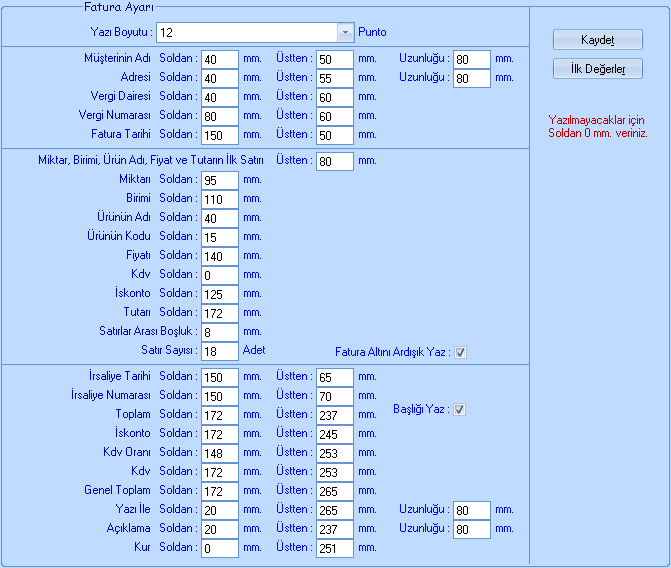Edit Vergi Numarası Soldan field
This screenshot has width=671, height=568.
[x=220, y=116]
